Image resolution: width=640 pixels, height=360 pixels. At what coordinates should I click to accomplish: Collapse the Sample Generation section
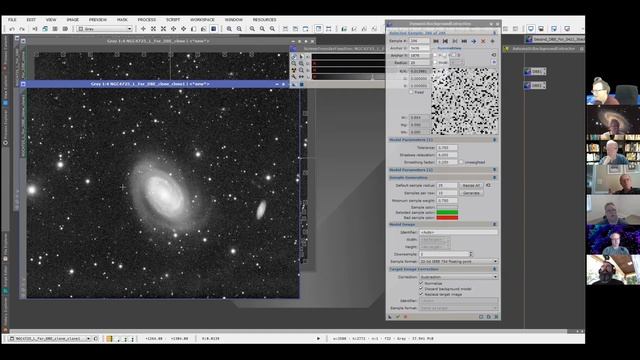[x=494, y=178]
